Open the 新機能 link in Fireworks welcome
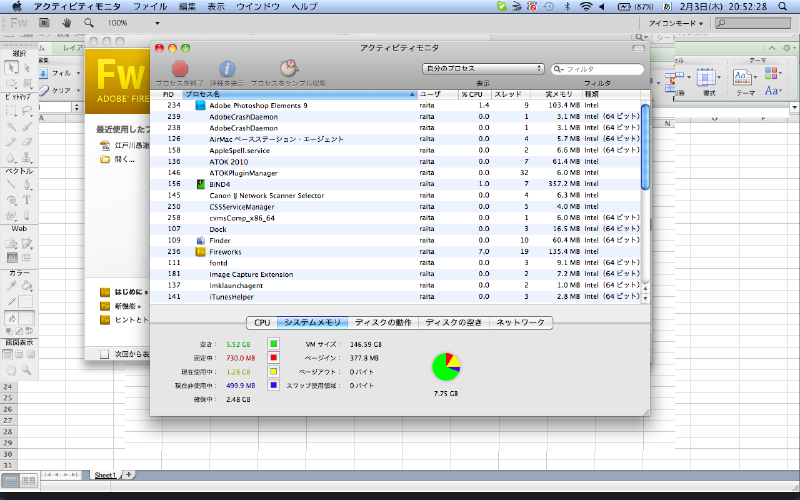 pyautogui.click(x=128, y=306)
